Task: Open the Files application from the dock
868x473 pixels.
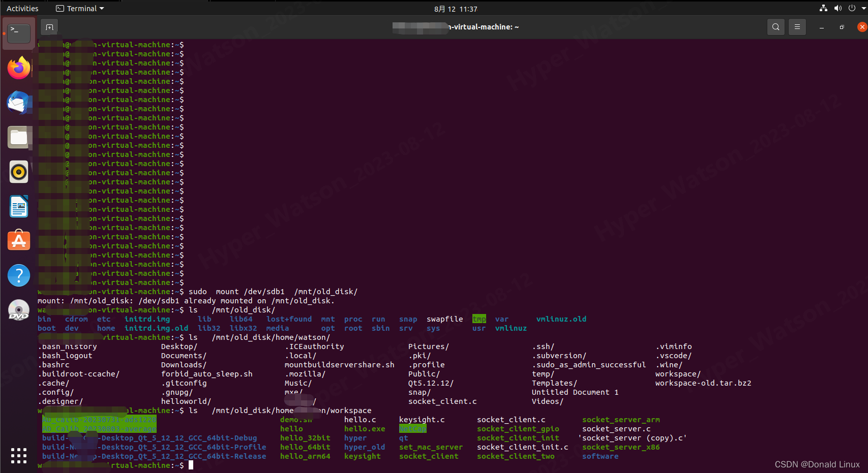Action: 18,137
